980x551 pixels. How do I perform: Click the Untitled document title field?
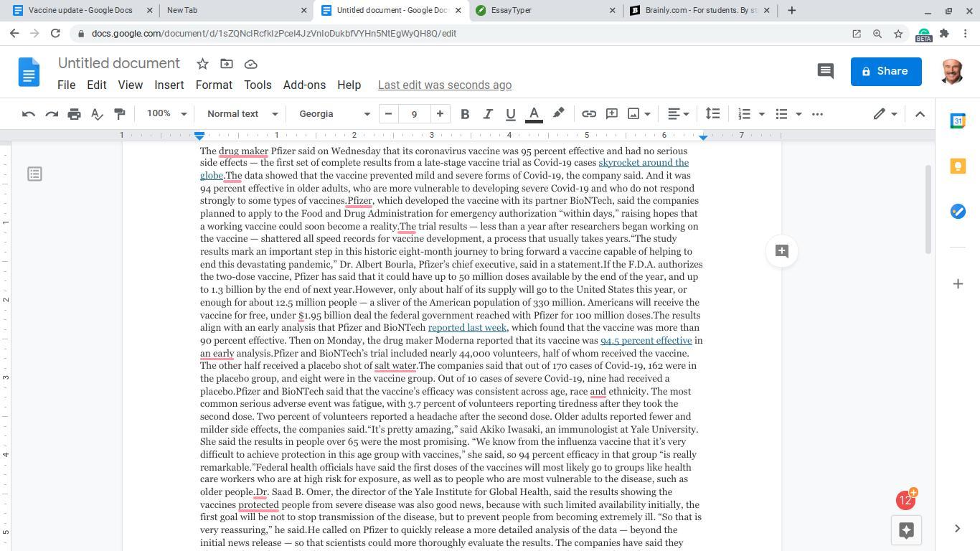tap(119, 64)
